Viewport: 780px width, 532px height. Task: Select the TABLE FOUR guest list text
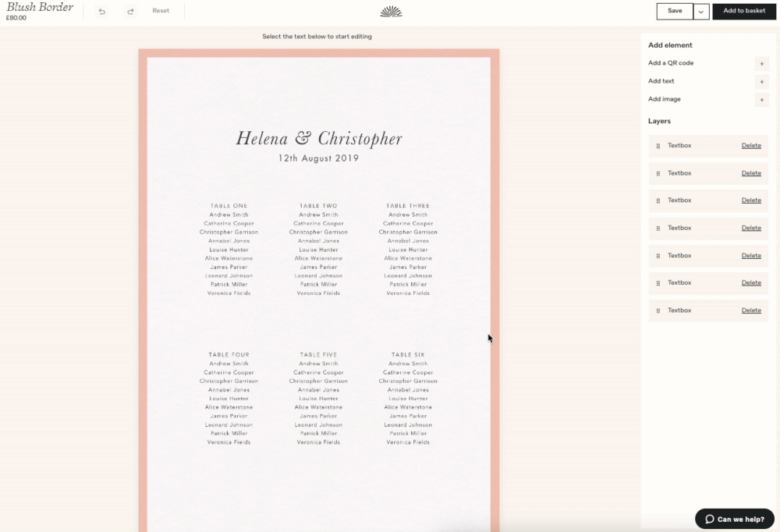tap(229, 398)
